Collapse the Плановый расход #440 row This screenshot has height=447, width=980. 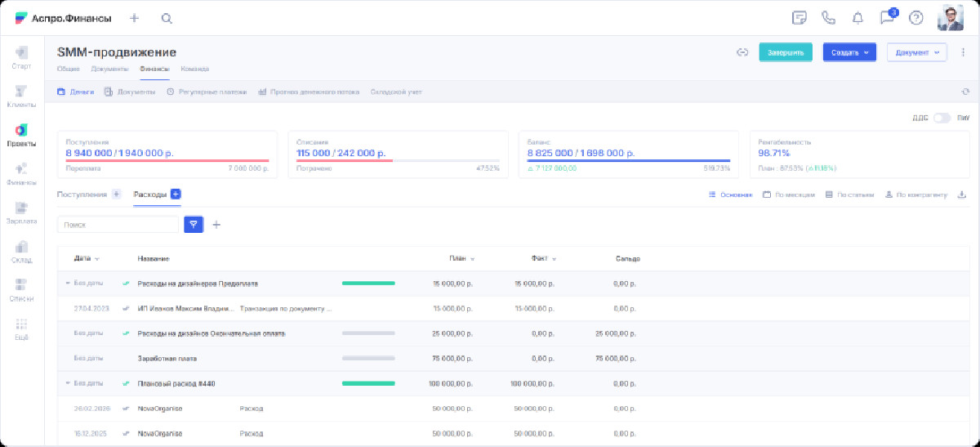[x=68, y=382]
